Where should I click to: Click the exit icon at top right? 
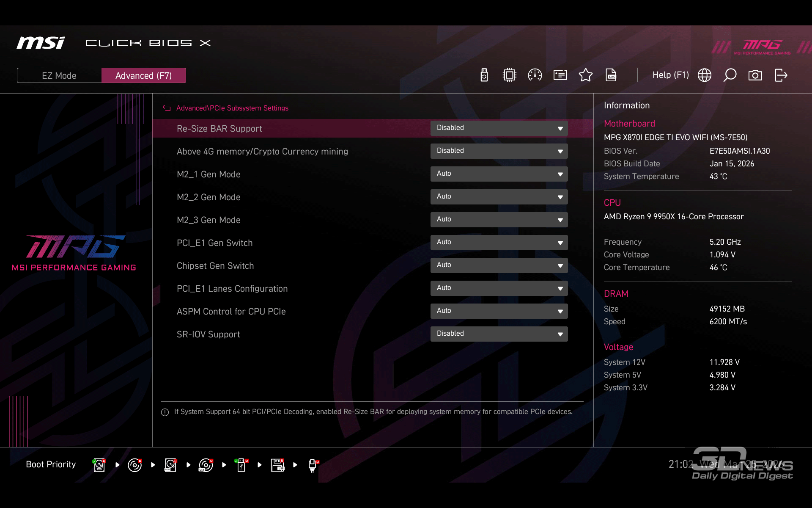[x=781, y=75]
